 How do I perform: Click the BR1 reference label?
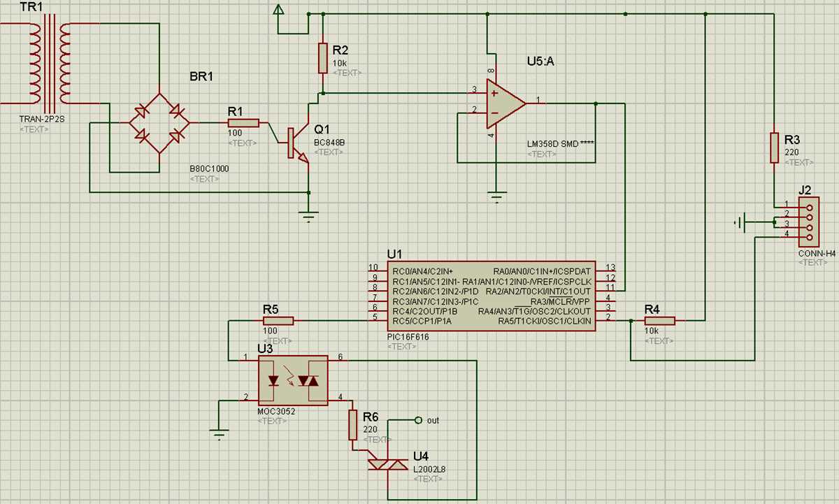click(x=201, y=76)
